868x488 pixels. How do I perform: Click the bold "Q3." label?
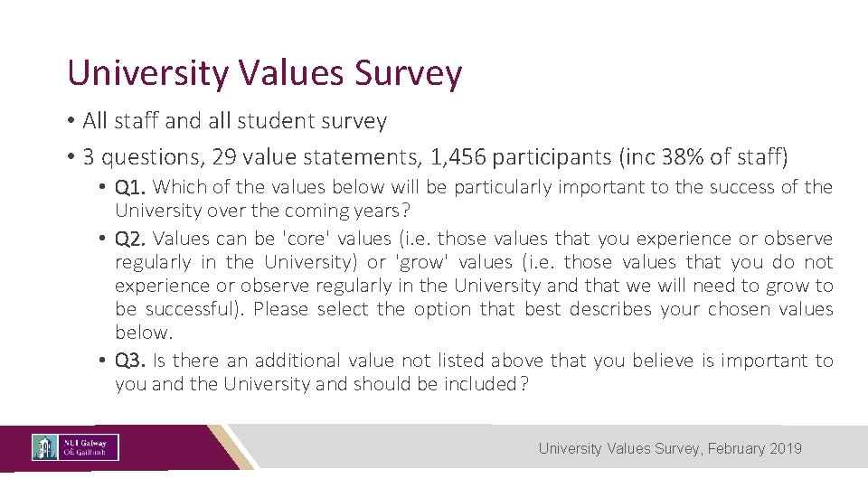pos(131,361)
